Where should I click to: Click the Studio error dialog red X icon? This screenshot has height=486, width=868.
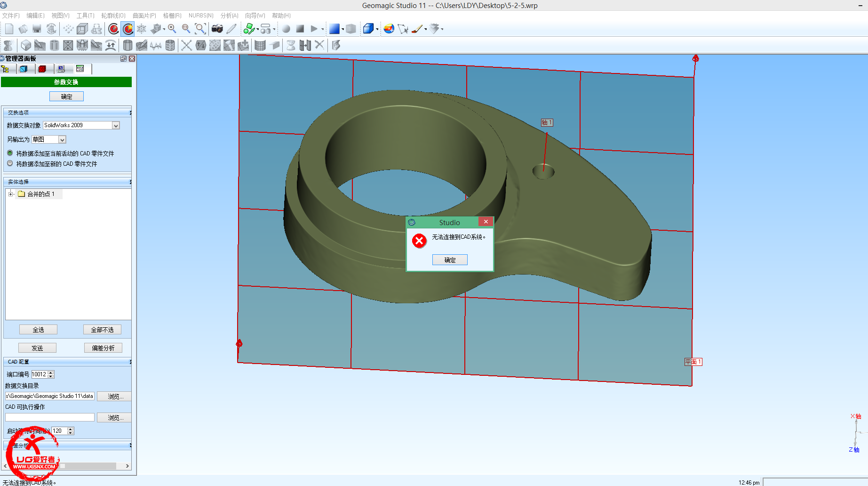point(419,241)
